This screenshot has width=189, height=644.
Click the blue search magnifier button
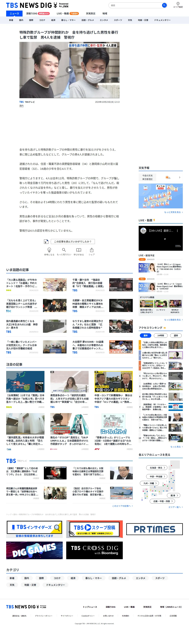164,5
